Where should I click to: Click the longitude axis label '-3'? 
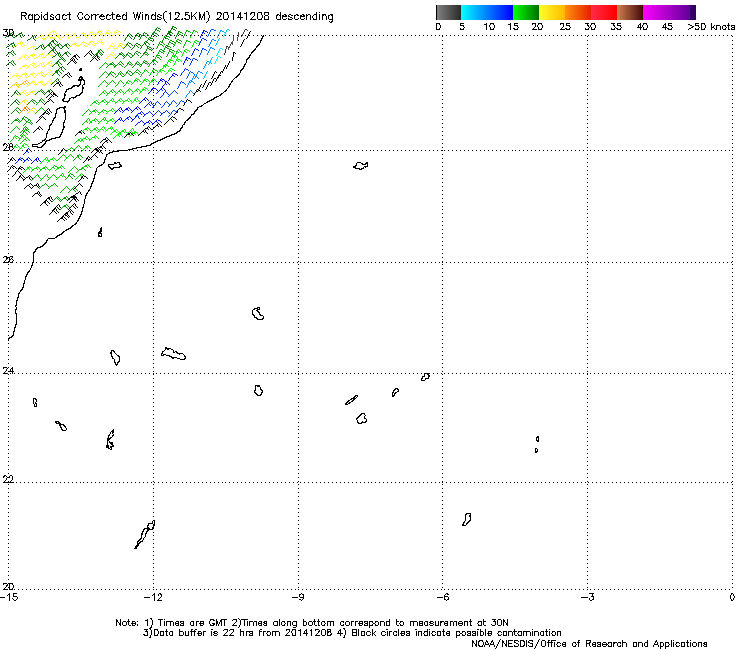[588, 597]
